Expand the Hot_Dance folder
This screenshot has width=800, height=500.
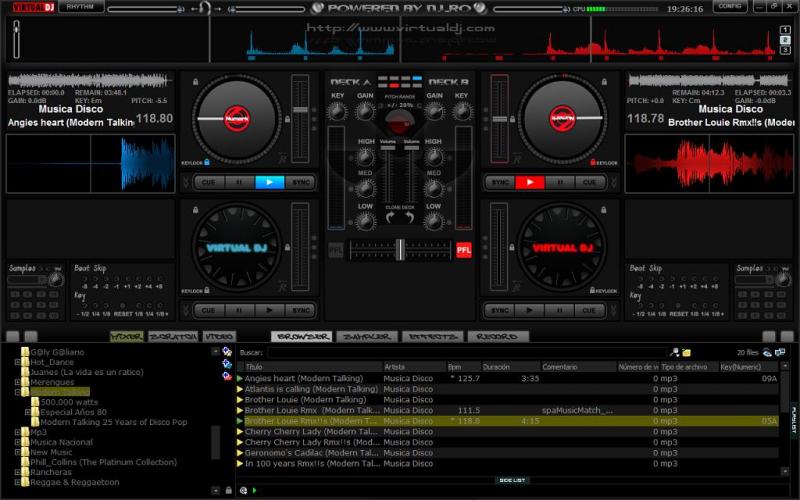[17, 362]
